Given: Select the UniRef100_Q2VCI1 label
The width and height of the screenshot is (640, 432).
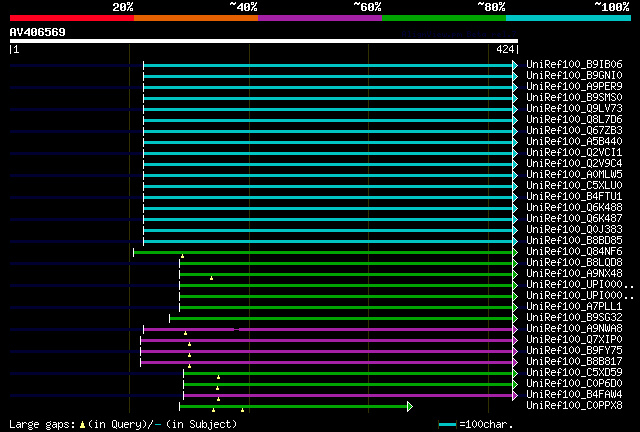Looking at the screenshot, I should click(x=574, y=152).
